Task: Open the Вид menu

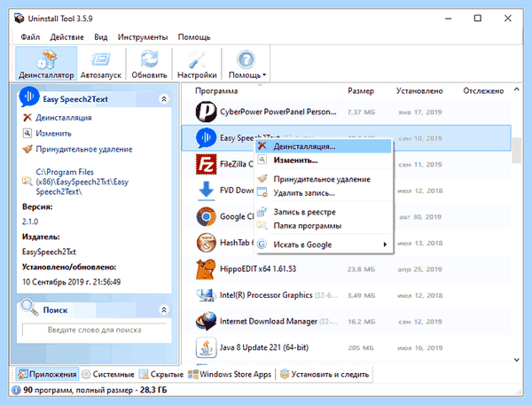Action: coord(101,37)
